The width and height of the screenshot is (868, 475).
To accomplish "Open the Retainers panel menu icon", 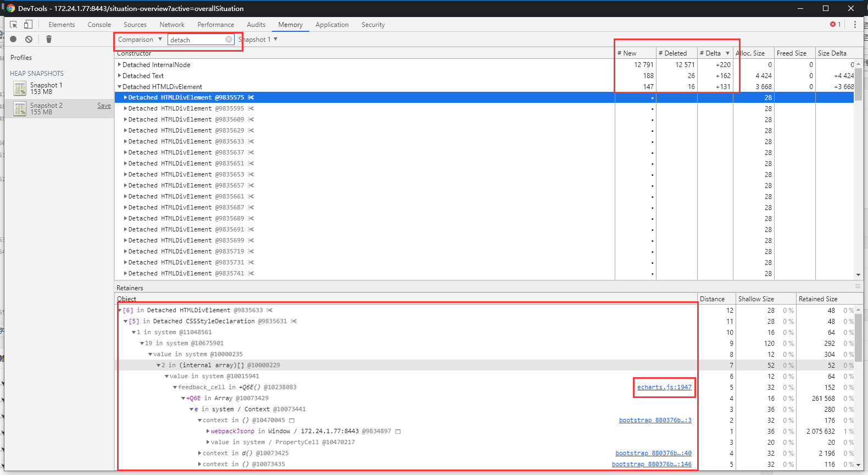I will click(858, 286).
